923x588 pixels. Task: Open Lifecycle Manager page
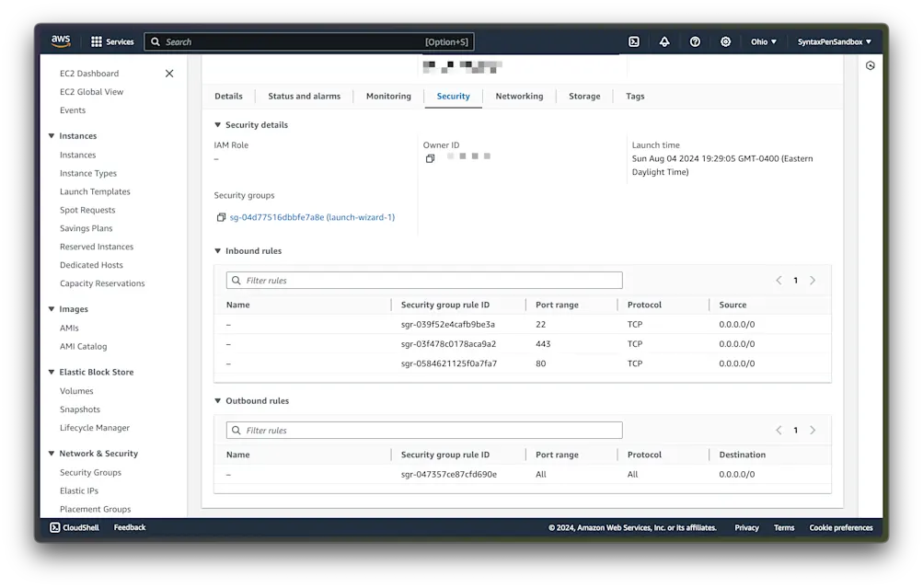coord(94,428)
